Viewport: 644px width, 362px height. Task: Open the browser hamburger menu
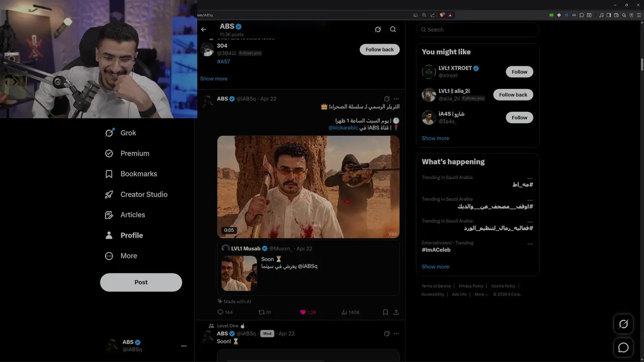click(x=638, y=15)
